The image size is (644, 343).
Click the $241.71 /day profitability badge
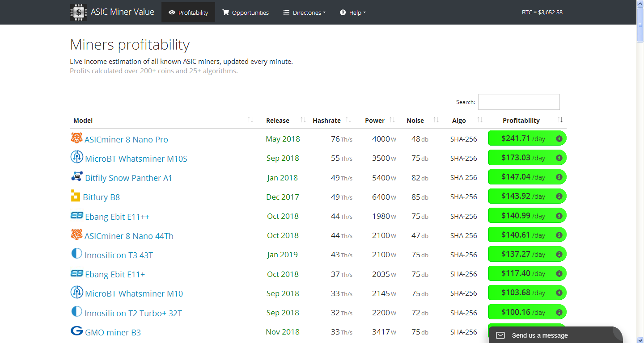point(527,138)
